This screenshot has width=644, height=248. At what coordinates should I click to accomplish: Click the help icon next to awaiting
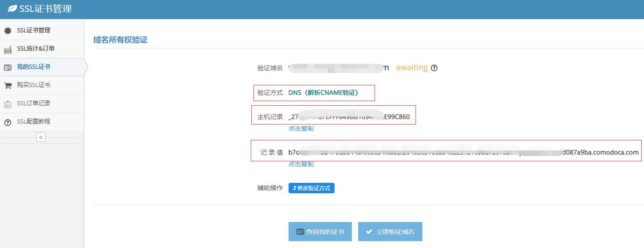(x=434, y=68)
